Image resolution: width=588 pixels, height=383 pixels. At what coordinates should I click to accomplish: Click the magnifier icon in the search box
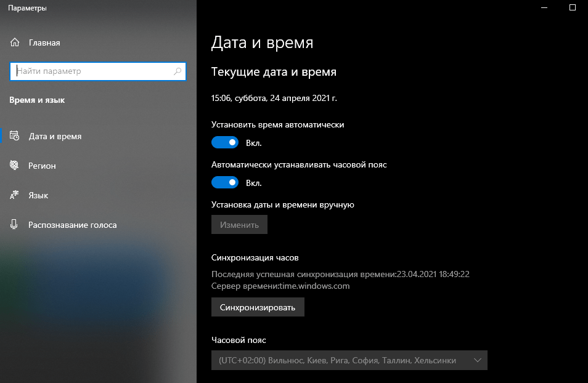coord(178,71)
